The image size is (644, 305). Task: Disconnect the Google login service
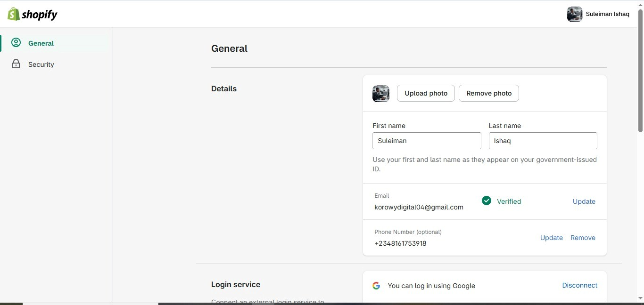(x=580, y=285)
